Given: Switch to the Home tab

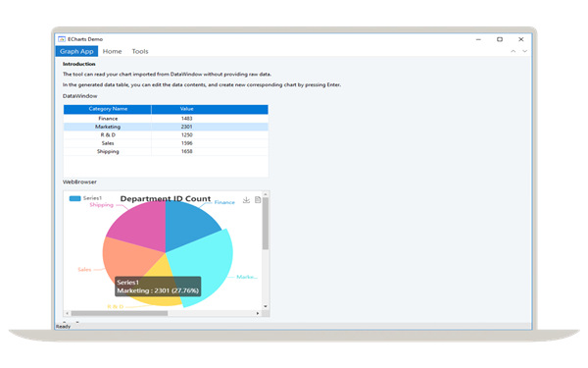Looking at the screenshot, I should (x=112, y=51).
